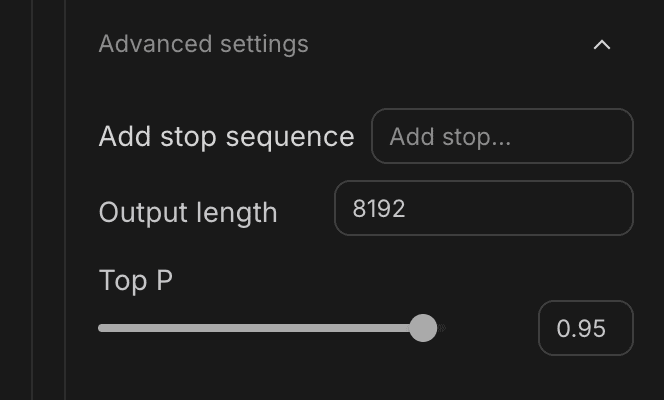This screenshot has width=664, height=400.
Task: Click the Top P slider handle
Action: click(x=423, y=327)
